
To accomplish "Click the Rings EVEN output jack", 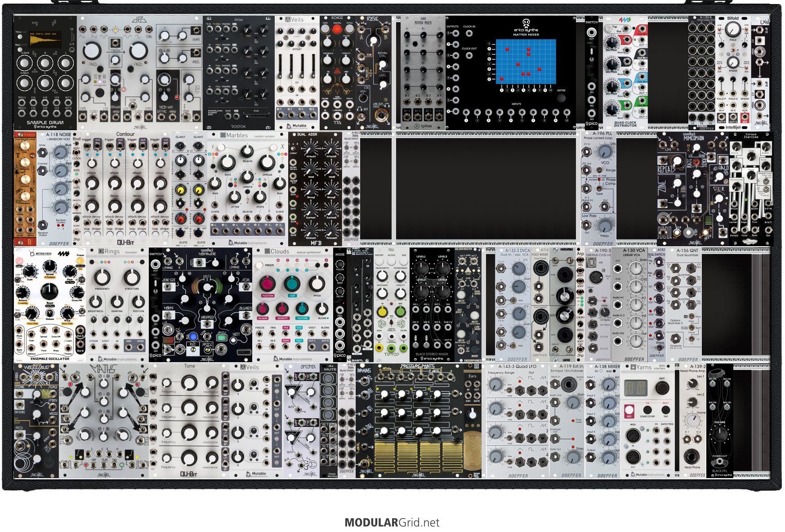I will 141,347.
